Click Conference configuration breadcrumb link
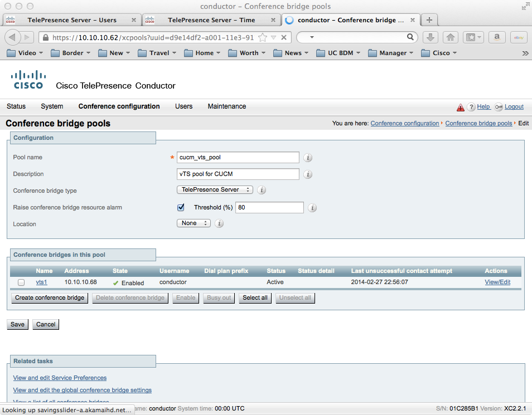This screenshot has height=415, width=532. click(404, 124)
